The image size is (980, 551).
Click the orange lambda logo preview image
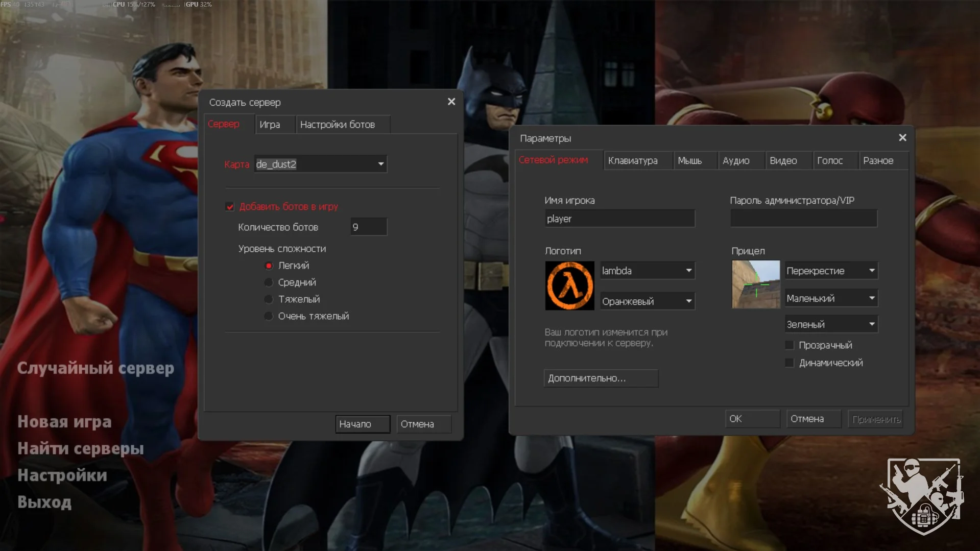(x=569, y=285)
